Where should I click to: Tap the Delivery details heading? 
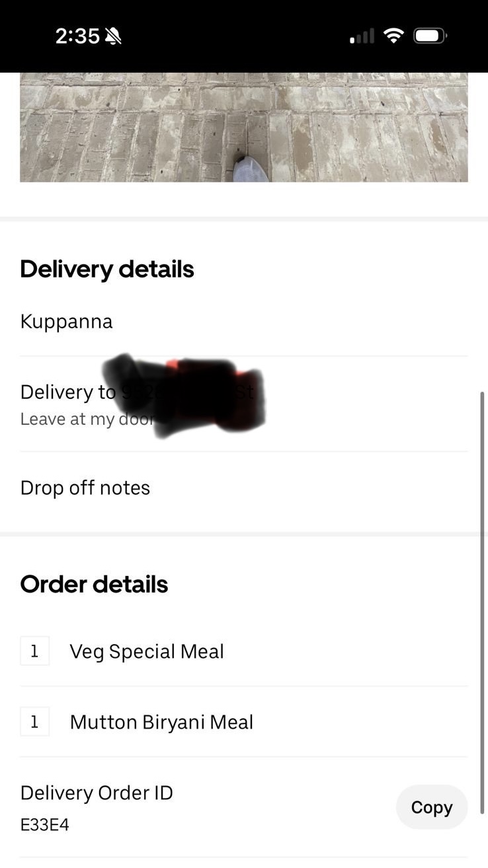pyautogui.click(x=107, y=270)
